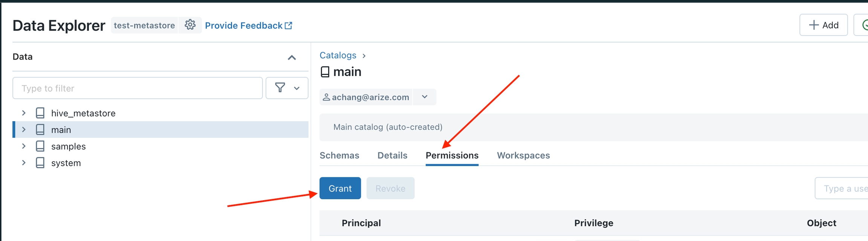Click the Add button
Screen dimensions: 868x241
824,25
